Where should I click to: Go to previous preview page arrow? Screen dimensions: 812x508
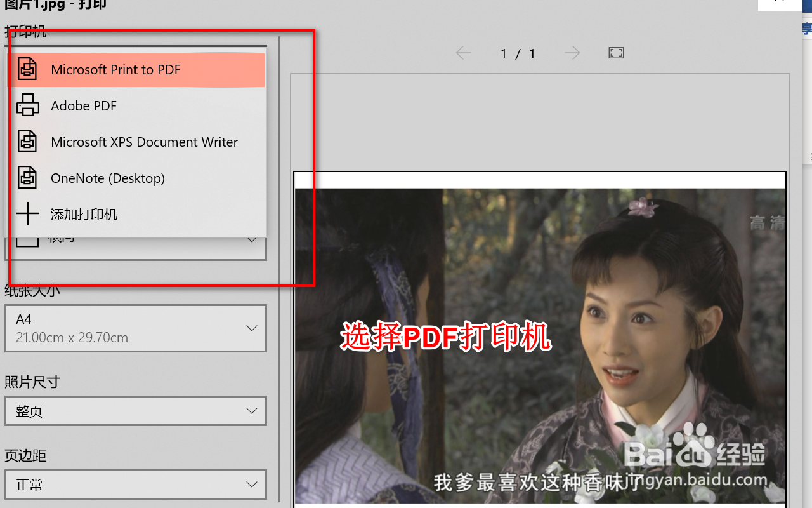pos(464,53)
